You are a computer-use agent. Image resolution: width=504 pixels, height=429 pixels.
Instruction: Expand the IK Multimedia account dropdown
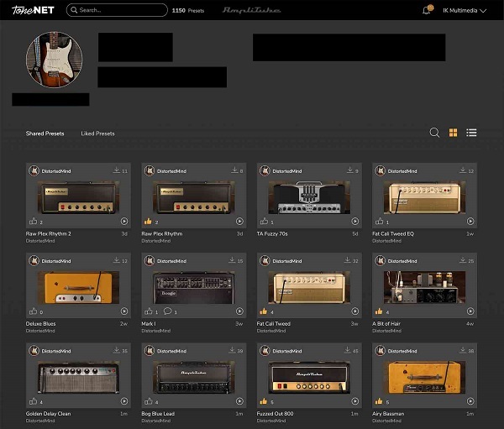point(465,11)
